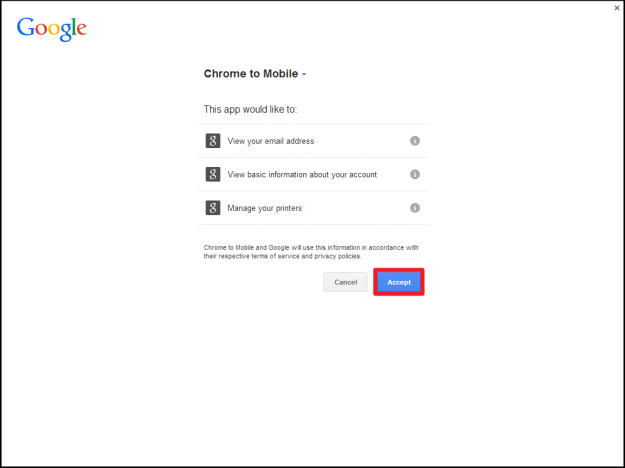The height and width of the screenshot is (468, 625).
Task: Click the terms of service text
Action: point(265,256)
